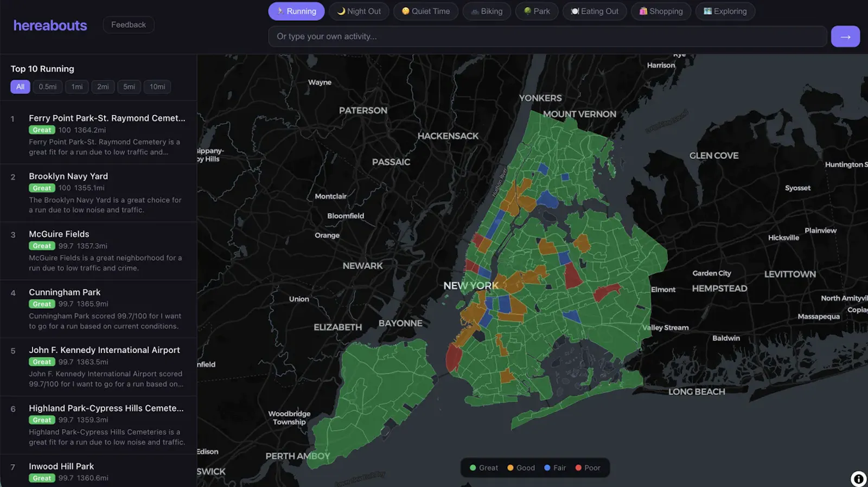
Task: Filter results to 1mi
Action: click(x=77, y=87)
